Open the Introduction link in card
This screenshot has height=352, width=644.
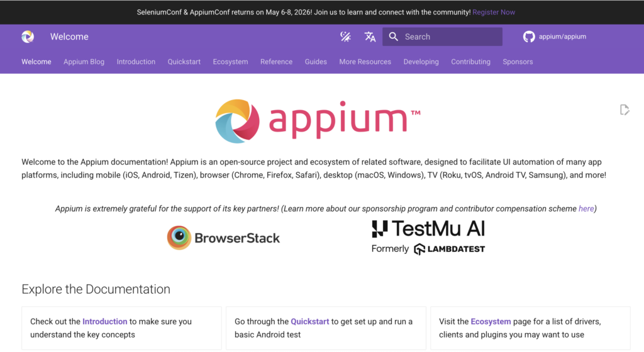coord(105,322)
